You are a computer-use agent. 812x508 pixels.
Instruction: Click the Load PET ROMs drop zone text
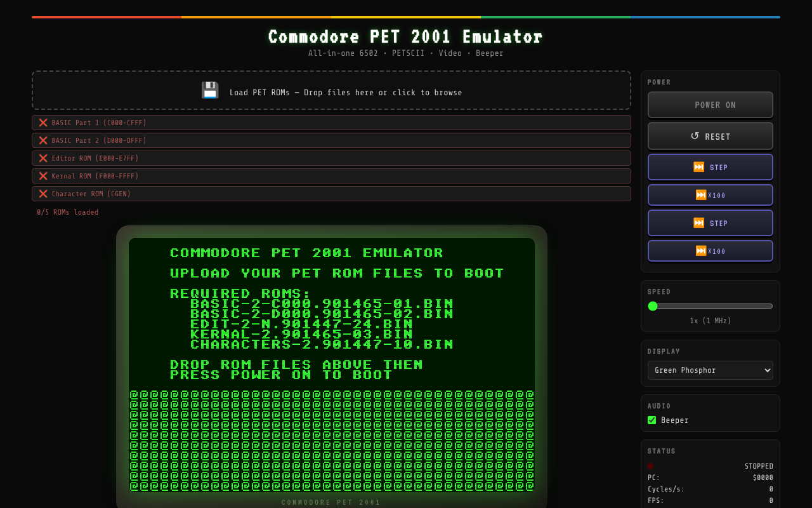pyautogui.click(x=346, y=93)
